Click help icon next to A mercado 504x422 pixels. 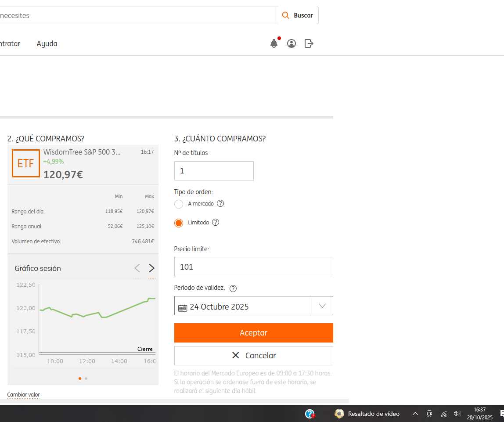[220, 204]
